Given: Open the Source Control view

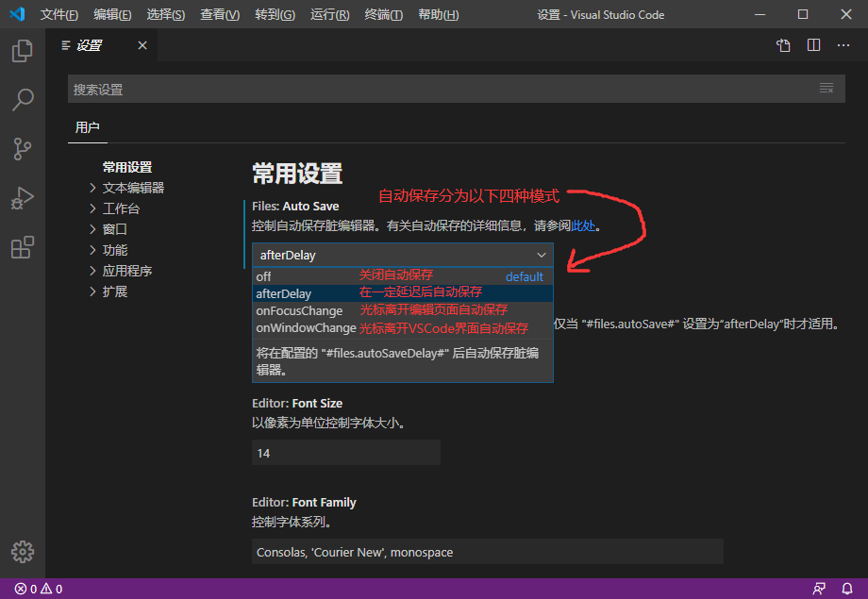Looking at the screenshot, I should pyautogui.click(x=22, y=149).
